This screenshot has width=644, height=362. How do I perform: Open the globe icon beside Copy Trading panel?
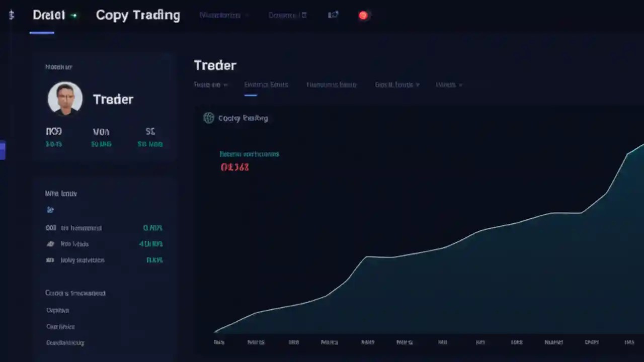208,118
